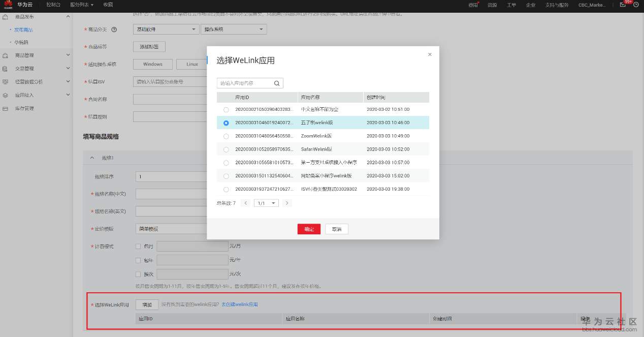Click the search magnifier in the WeLink dialog

277,83
